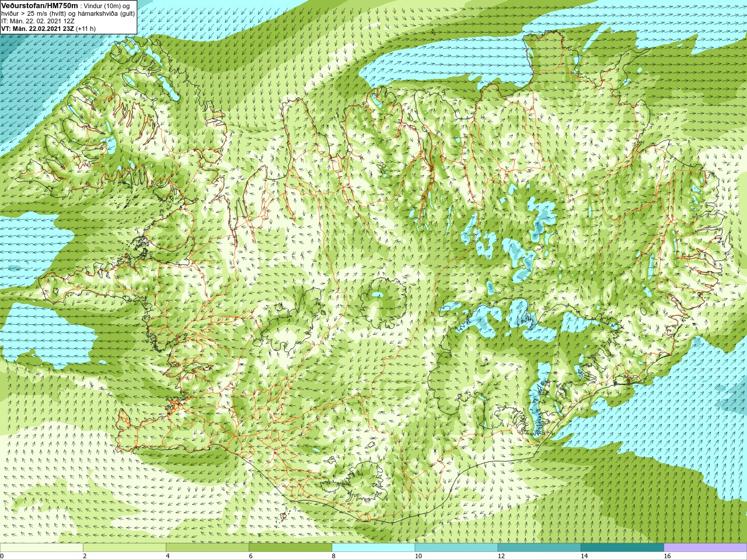Select the 8–10 light cyan color bar segment

click(x=373, y=548)
